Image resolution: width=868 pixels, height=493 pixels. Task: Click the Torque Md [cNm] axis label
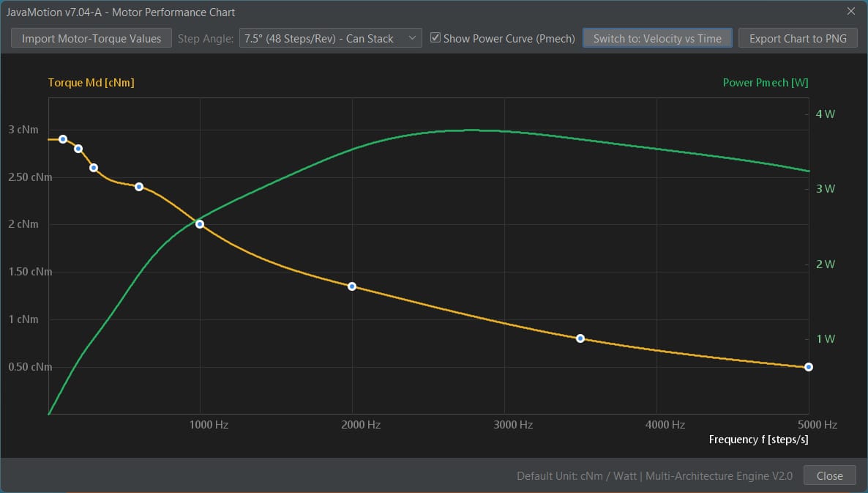pyautogui.click(x=91, y=83)
